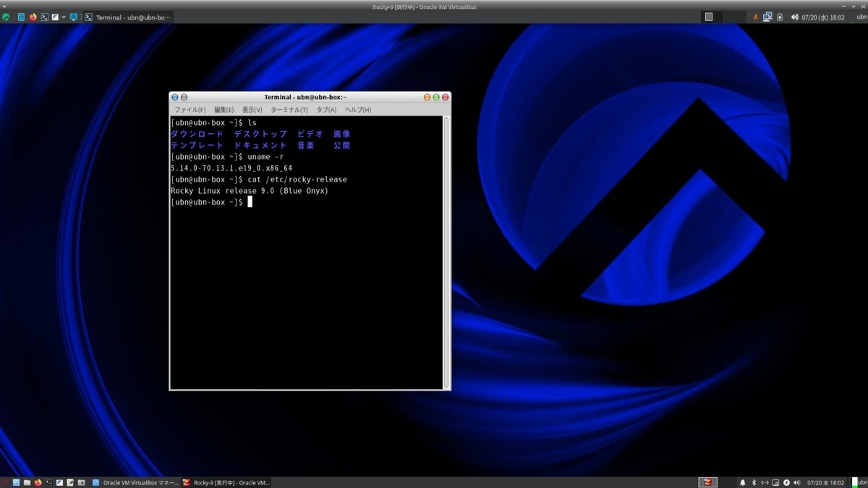Screen dimensions: 868x488
Task: Open the file manager from the top panel
Action: (x=21, y=17)
